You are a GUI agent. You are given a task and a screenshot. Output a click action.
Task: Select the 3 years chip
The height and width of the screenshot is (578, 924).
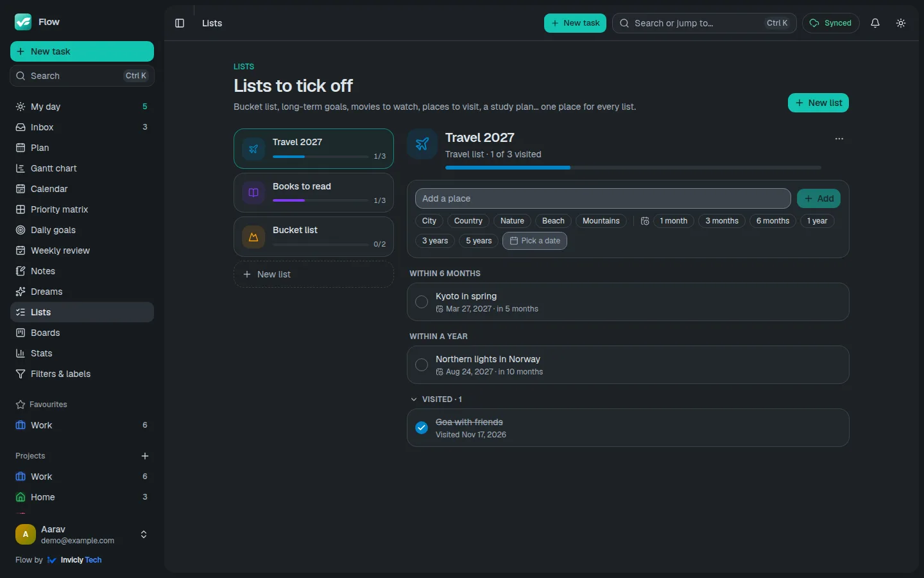pyautogui.click(x=435, y=241)
